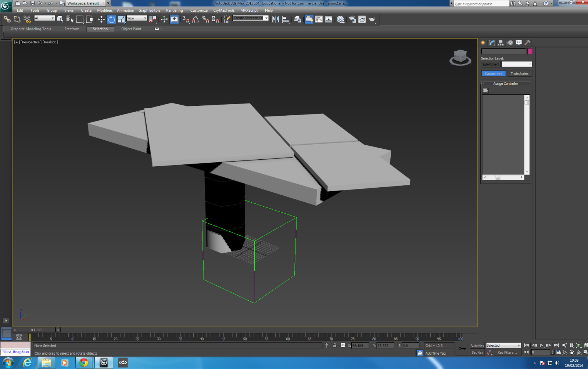Click the Select and Manipulate icon

click(x=164, y=19)
